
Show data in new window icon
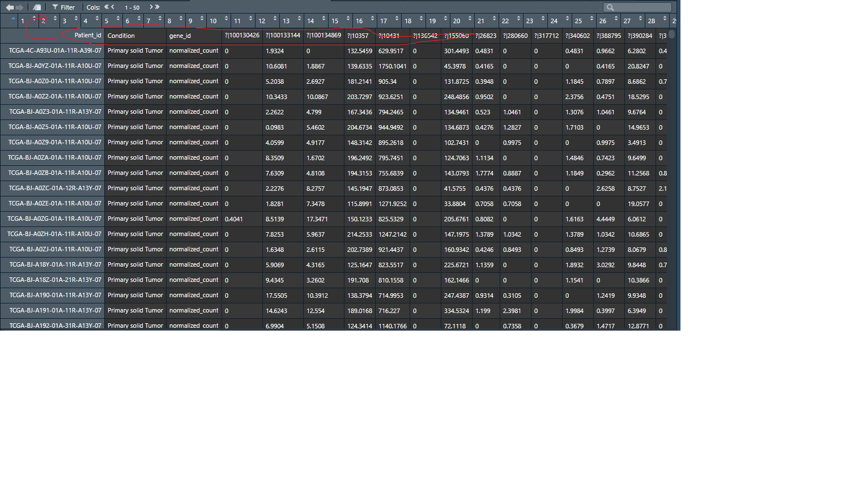[37, 7]
